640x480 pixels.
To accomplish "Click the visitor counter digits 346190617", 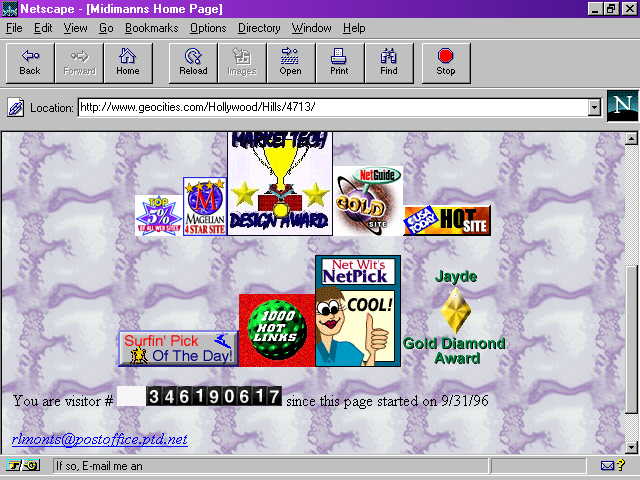I will tap(213, 396).
